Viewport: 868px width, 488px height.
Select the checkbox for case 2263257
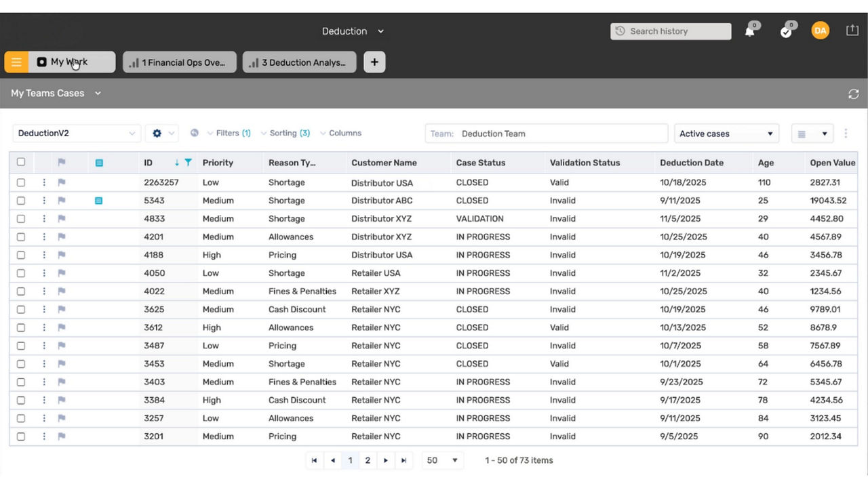(21, 182)
